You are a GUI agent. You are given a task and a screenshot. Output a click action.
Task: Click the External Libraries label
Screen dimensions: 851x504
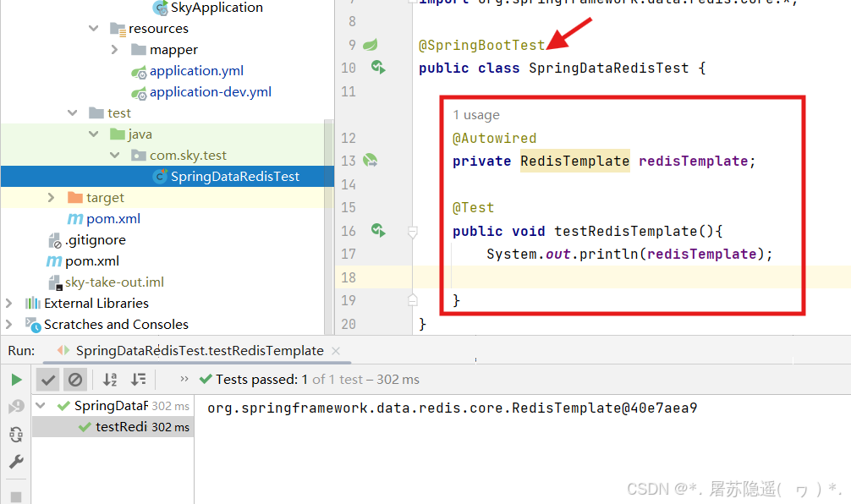96,304
